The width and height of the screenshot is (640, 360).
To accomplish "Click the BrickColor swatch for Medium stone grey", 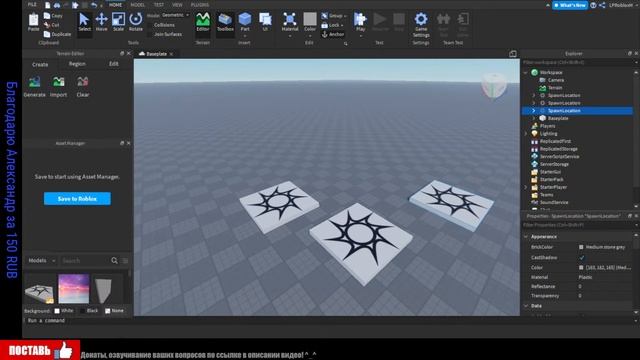I will pos(581,247).
